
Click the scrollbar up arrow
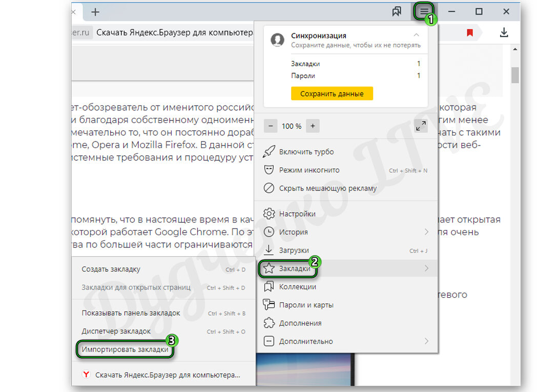[x=515, y=49]
